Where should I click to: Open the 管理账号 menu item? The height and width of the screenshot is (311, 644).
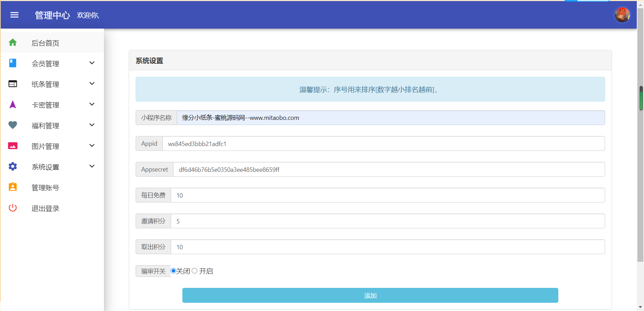(45, 188)
